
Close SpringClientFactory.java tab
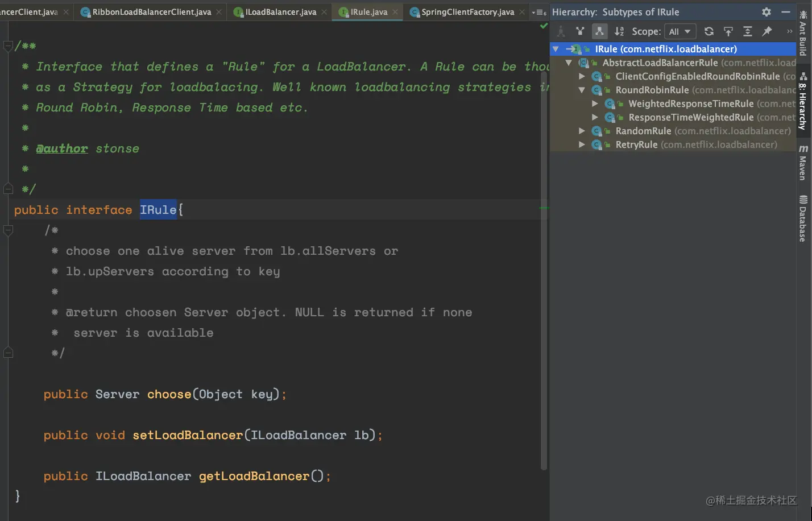pos(522,12)
